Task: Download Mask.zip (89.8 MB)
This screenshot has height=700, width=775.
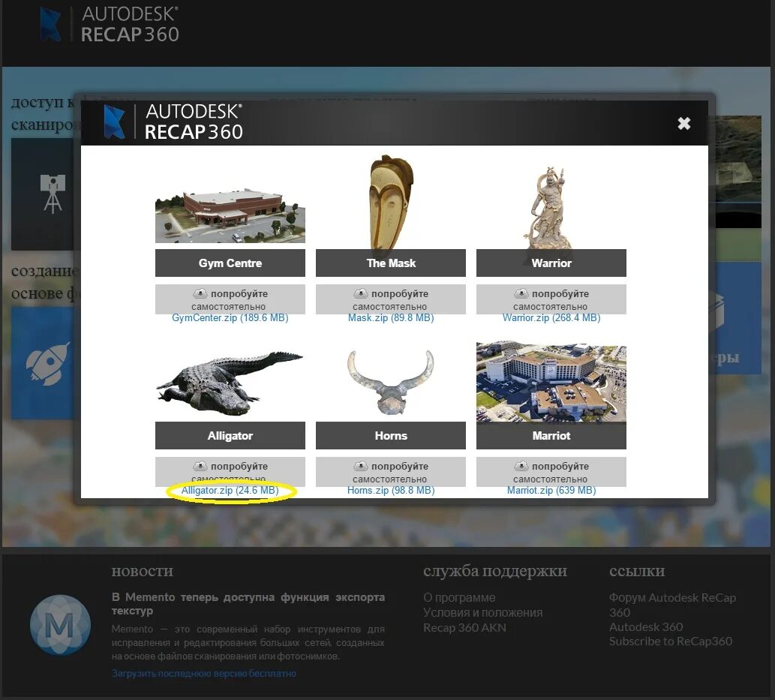Action: (x=390, y=318)
